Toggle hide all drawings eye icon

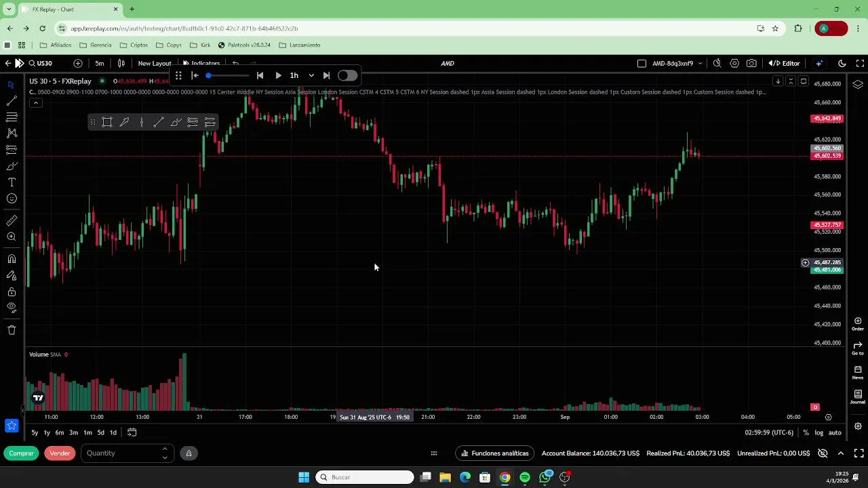(x=12, y=308)
